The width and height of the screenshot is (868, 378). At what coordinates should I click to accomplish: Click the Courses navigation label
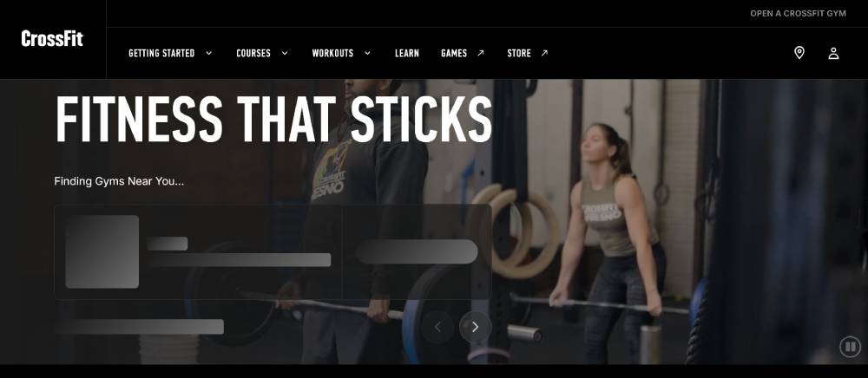(253, 53)
